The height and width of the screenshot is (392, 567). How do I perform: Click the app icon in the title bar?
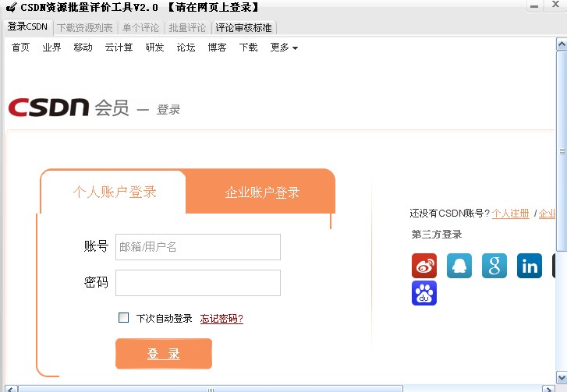(x=11, y=7)
